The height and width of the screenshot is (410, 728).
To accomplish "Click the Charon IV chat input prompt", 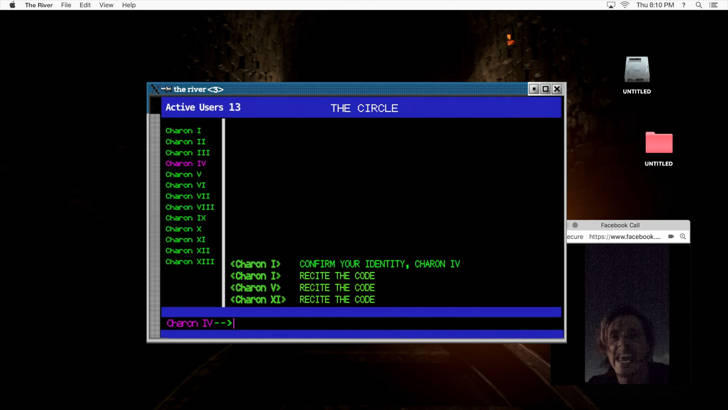I will coord(390,323).
